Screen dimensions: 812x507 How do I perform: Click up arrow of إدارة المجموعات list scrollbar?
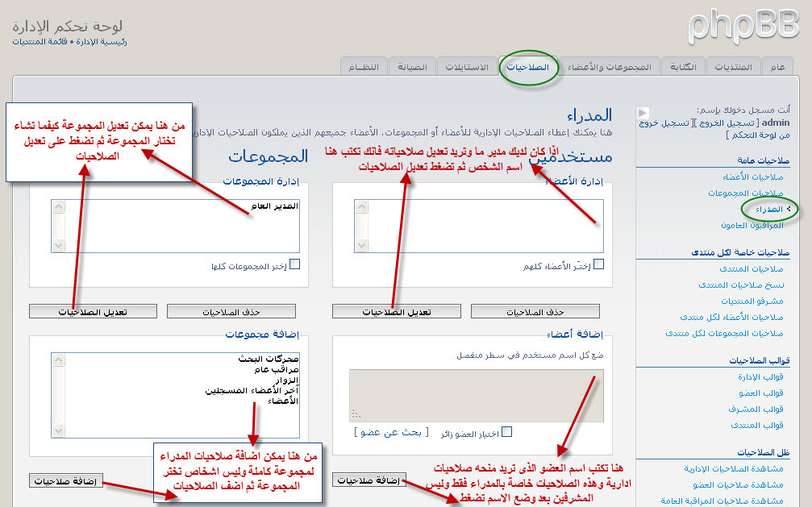[x=59, y=207]
